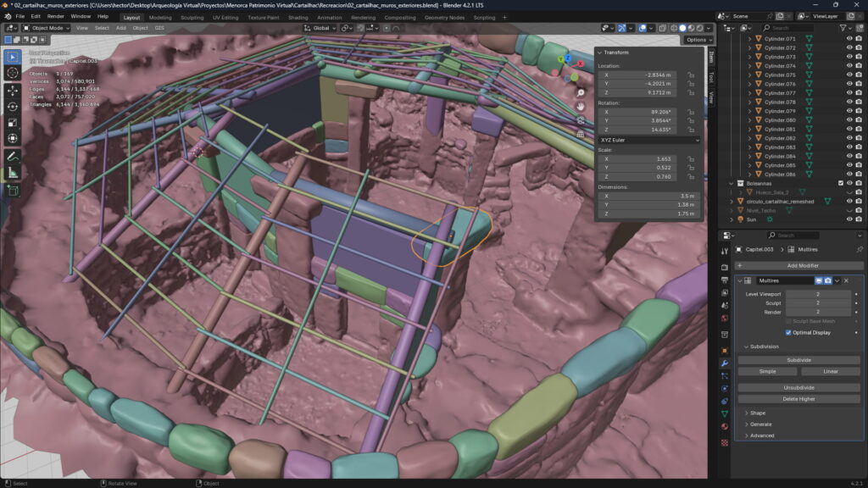Open the Output properties tab
868x488 pixels.
tap(725, 280)
